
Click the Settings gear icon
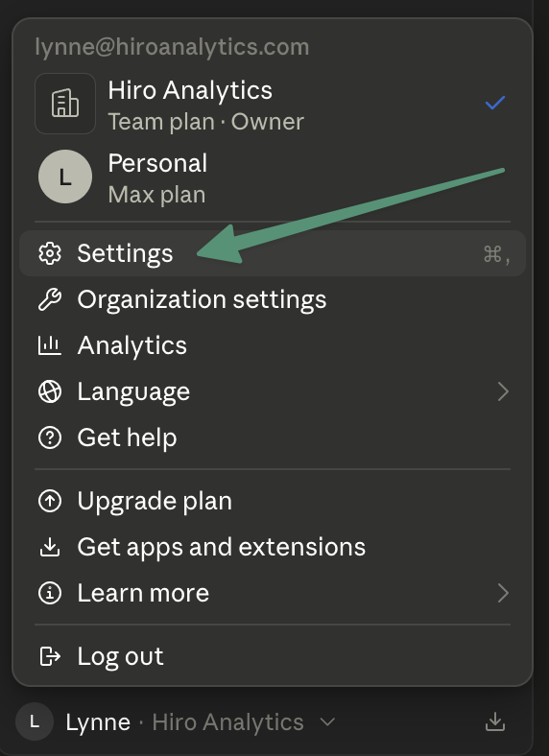(50, 253)
